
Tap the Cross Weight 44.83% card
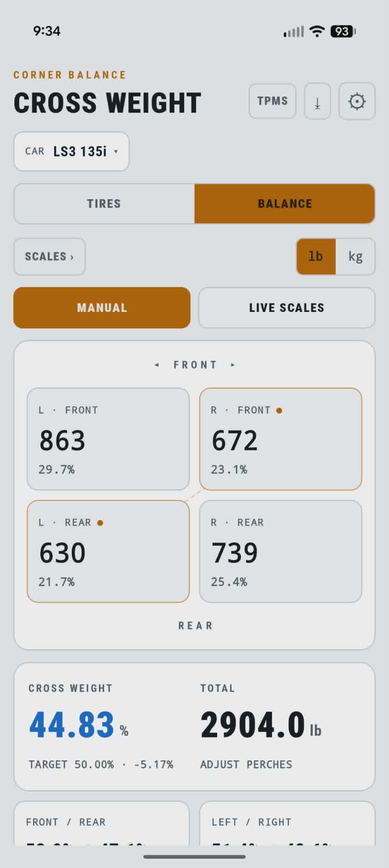pos(194,726)
